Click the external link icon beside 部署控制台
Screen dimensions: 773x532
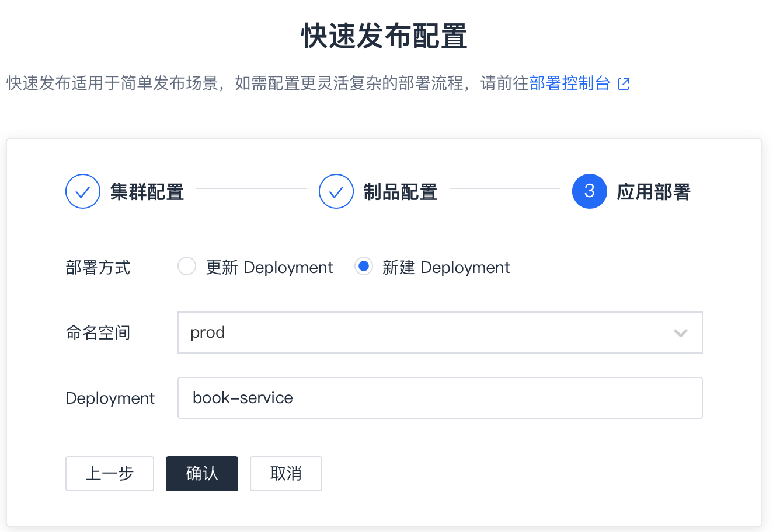[x=624, y=84]
